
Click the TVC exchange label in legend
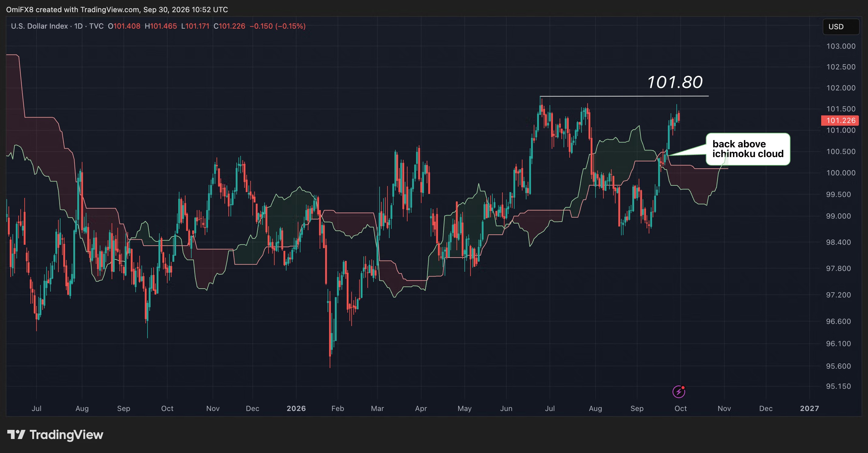(96, 26)
